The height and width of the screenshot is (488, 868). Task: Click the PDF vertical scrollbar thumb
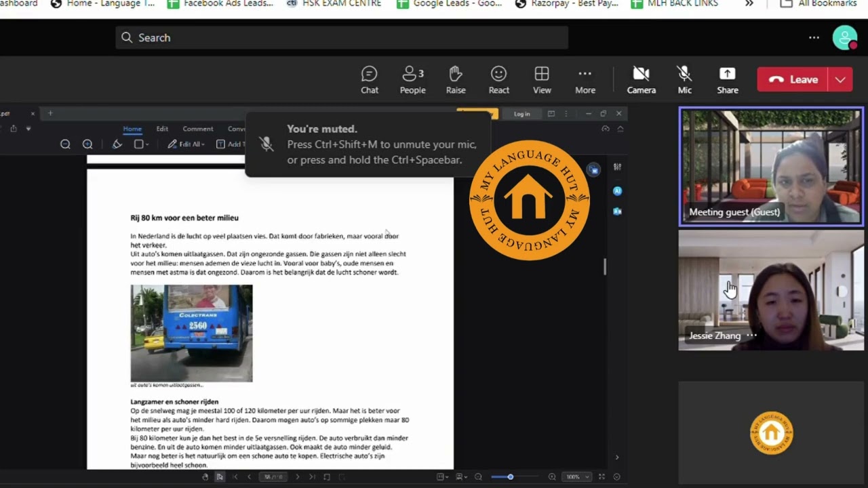pos(604,266)
